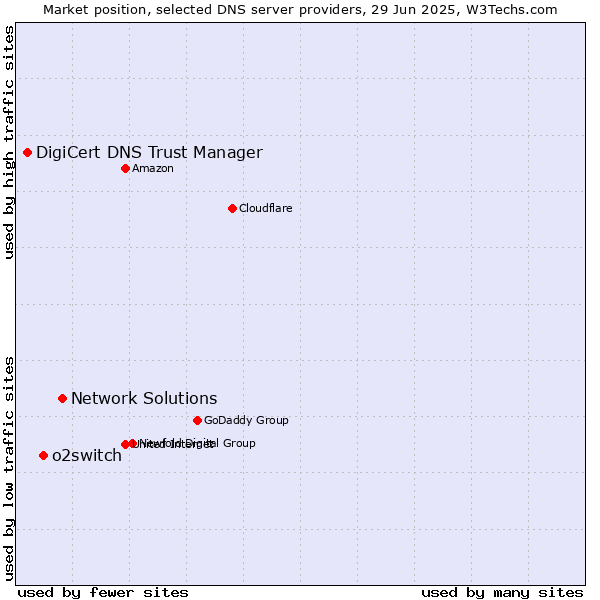Click the 'used by high traffic sites' label
This screenshot has height=600, width=600.
[x=8, y=142]
